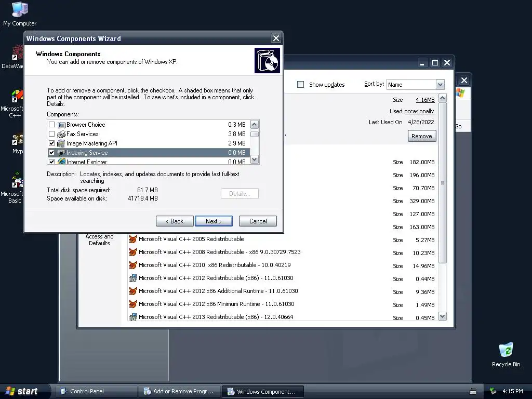Image resolution: width=532 pixels, height=399 pixels.
Task: Click the Internet Explorer component icon
Action: [61, 161]
